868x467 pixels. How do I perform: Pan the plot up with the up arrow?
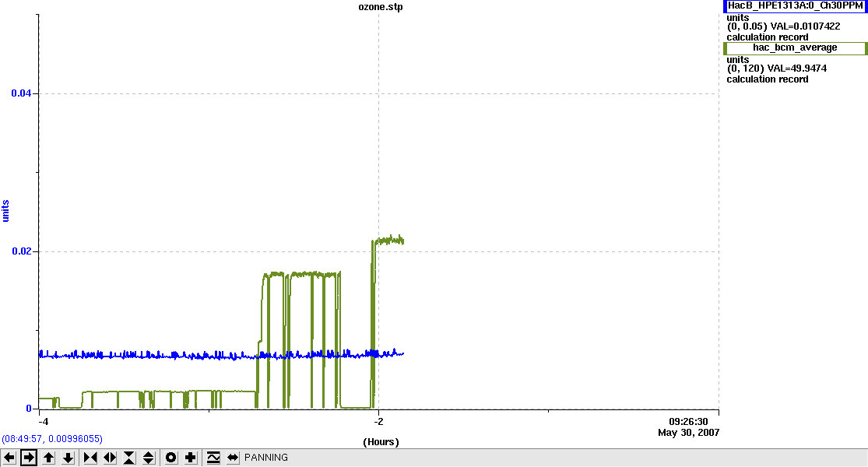[49, 458]
